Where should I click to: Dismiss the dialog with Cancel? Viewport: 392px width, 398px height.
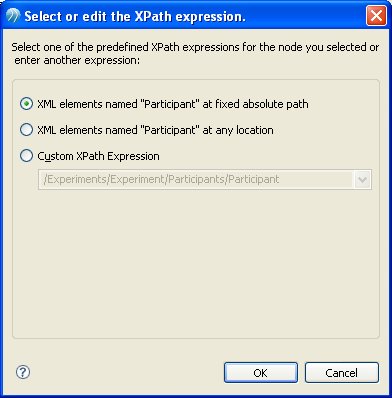[x=342, y=373]
